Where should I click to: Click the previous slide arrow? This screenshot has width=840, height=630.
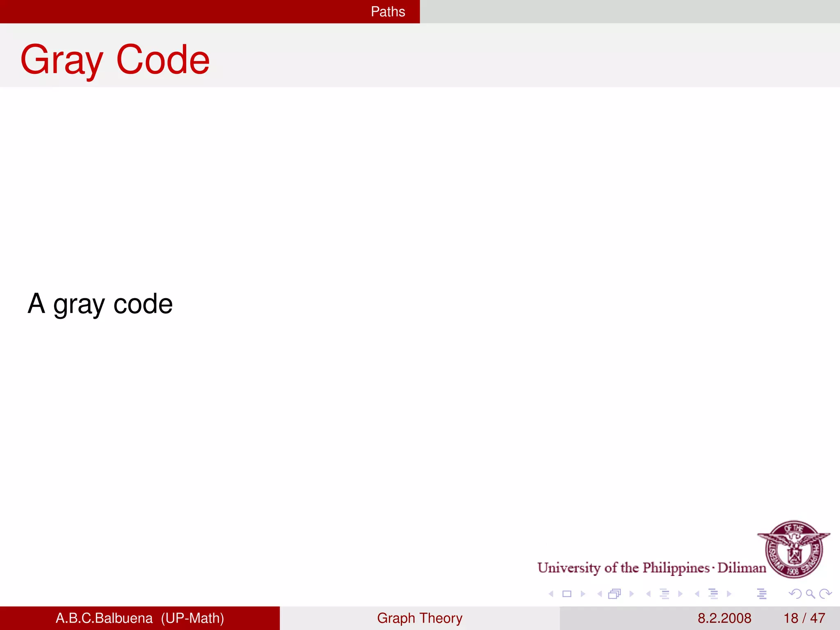[x=551, y=593]
